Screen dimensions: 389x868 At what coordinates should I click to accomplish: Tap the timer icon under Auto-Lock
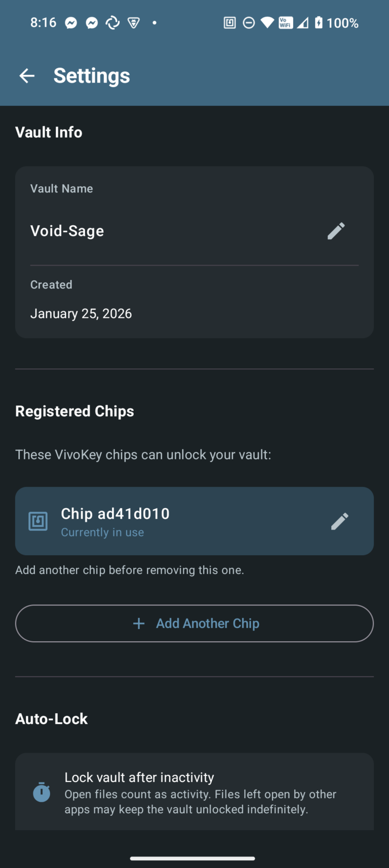[x=42, y=792]
